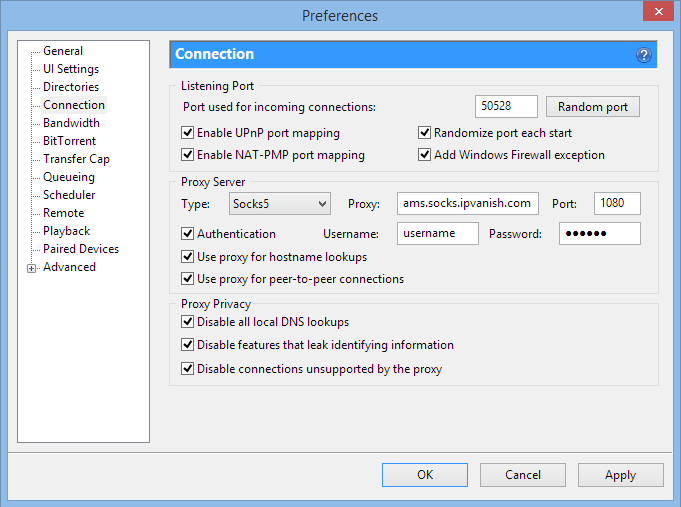Toggle Disable features that leak identifying information
681x507 pixels.
tap(187, 345)
